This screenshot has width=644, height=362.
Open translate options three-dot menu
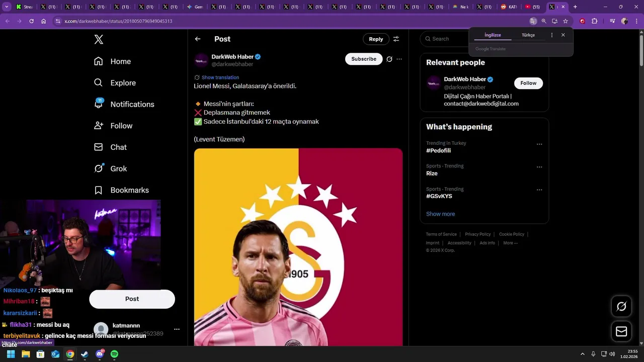[552, 35]
